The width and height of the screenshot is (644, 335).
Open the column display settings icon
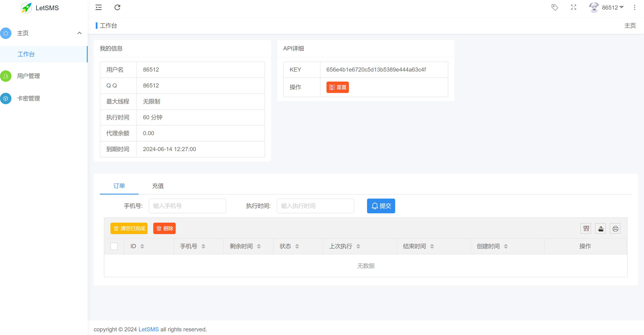pyautogui.click(x=586, y=228)
